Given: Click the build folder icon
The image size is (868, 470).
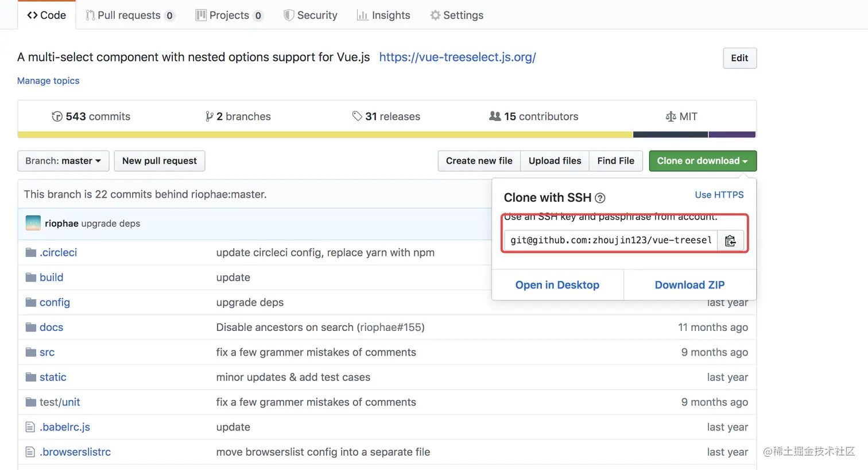Looking at the screenshot, I should [31, 278].
